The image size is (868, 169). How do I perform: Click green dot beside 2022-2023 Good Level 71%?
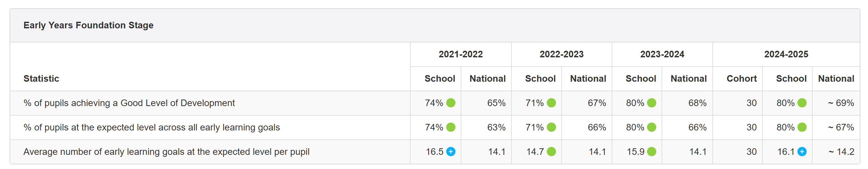click(x=551, y=103)
